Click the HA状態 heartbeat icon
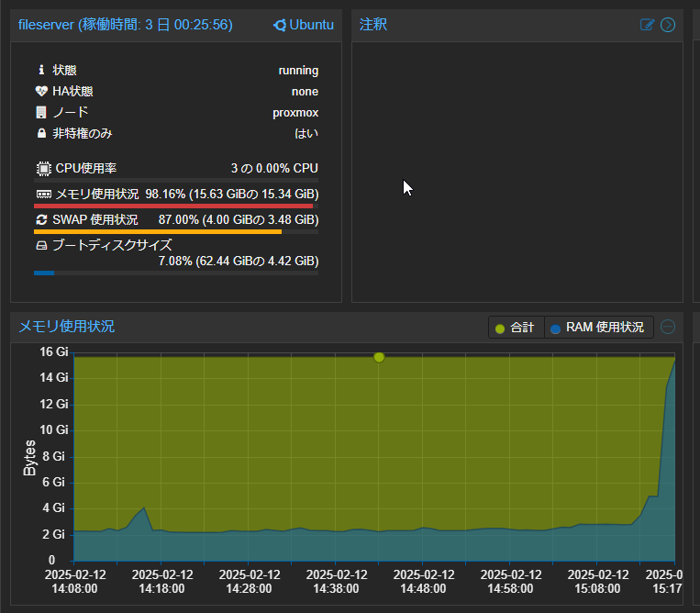 coord(41,91)
